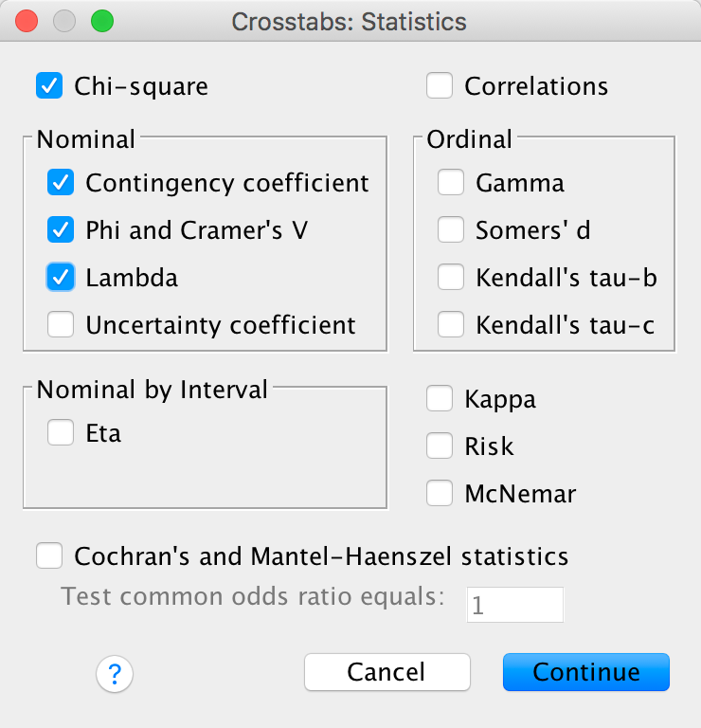Toggle off the Lambda checkbox
The width and height of the screenshot is (701, 728).
(x=61, y=278)
